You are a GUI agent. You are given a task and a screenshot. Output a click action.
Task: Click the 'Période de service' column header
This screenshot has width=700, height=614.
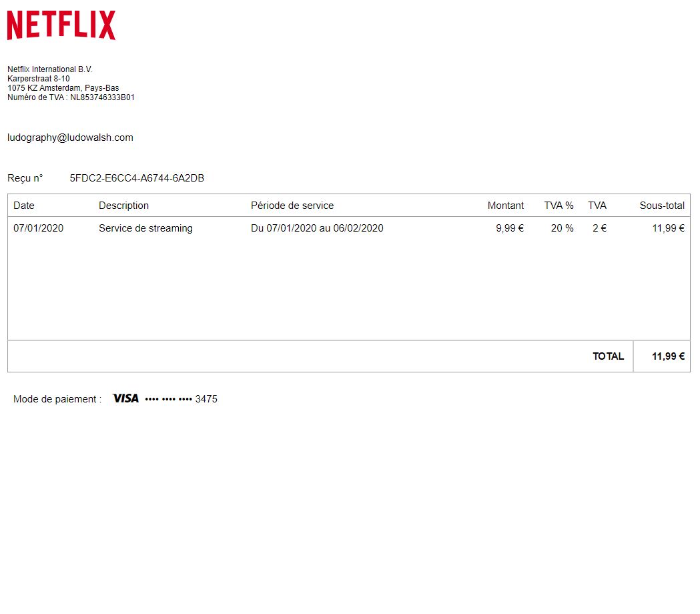(x=292, y=206)
